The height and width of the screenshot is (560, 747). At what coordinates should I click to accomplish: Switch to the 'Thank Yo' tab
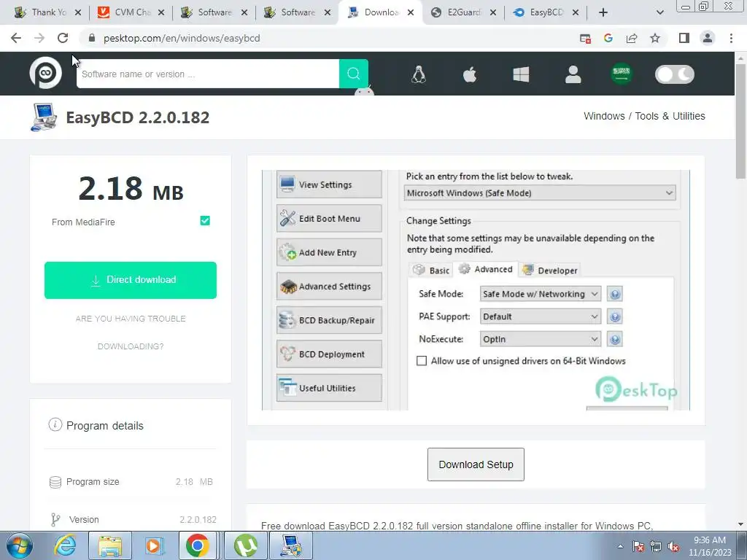tap(47, 12)
